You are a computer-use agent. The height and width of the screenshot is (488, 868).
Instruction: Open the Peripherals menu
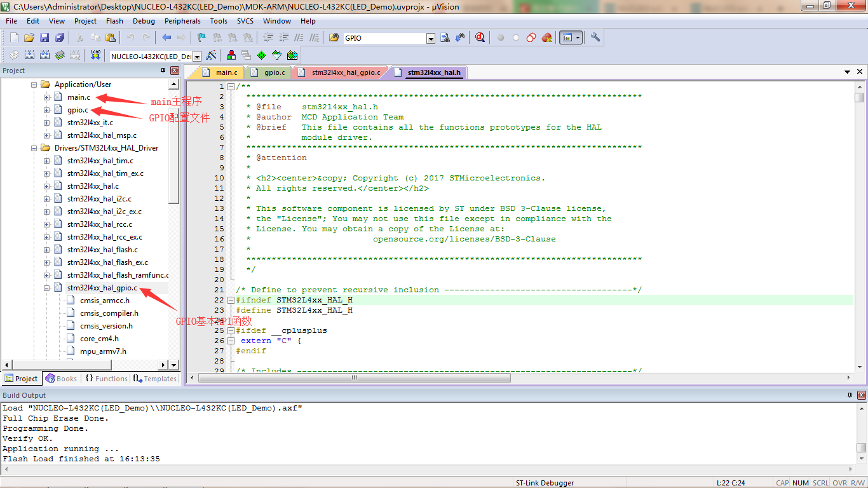[x=182, y=21]
